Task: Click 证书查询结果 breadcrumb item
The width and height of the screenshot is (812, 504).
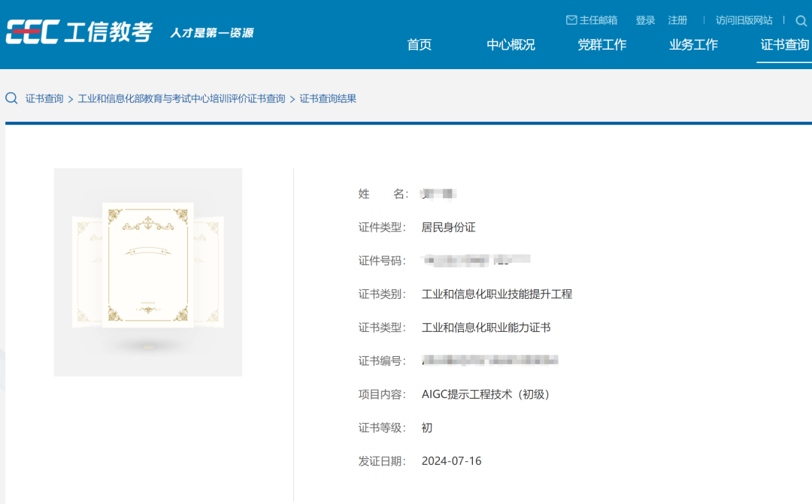Action: coord(328,98)
